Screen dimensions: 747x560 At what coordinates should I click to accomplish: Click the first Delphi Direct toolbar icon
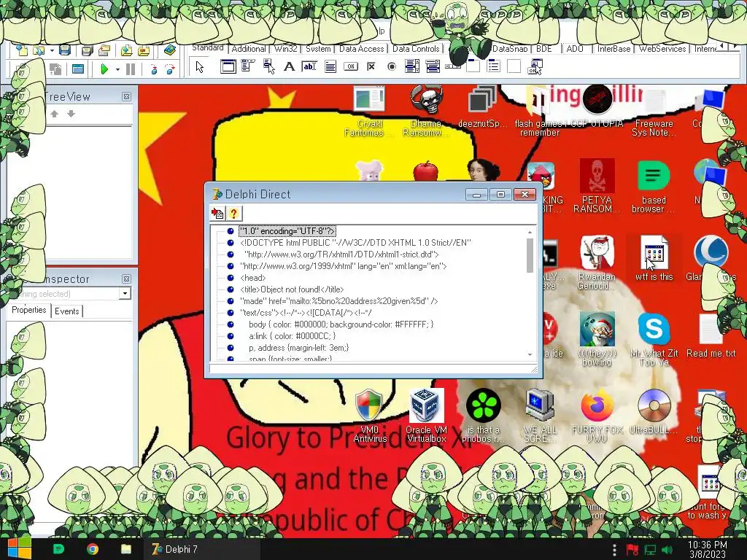pyautogui.click(x=217, y=214)
